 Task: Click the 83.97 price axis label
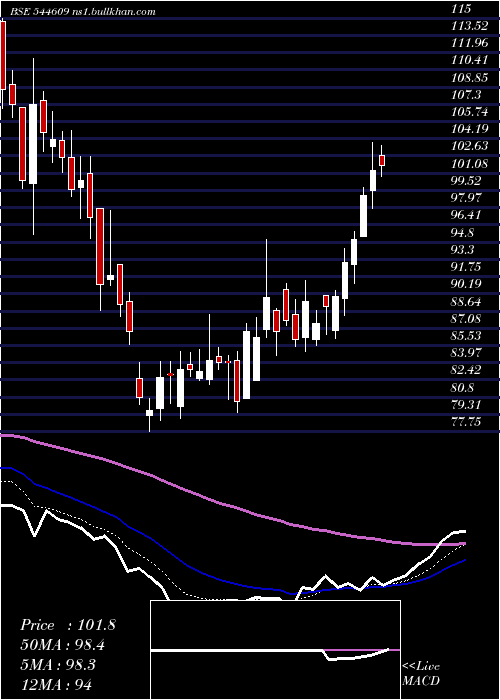click(x=467, y=353)
